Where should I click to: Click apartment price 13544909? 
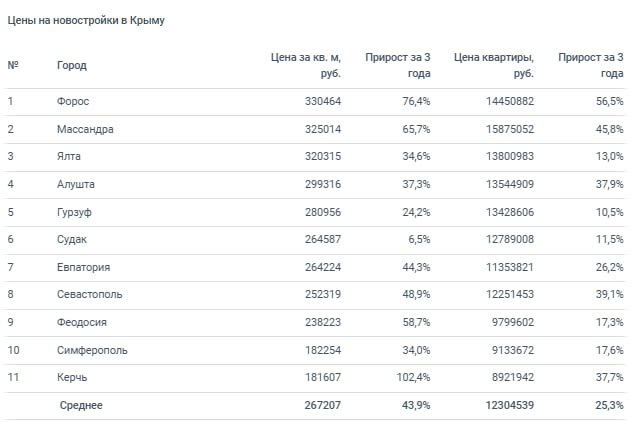510,184
